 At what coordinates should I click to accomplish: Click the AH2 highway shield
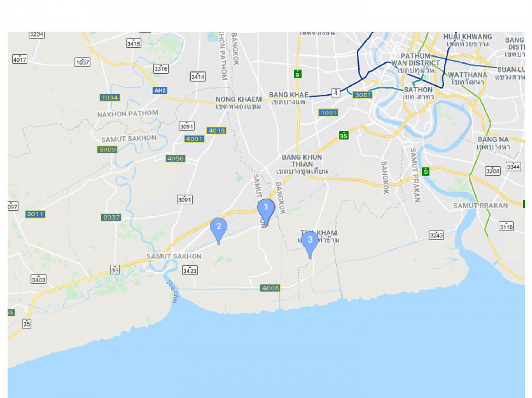coord(160,91)
